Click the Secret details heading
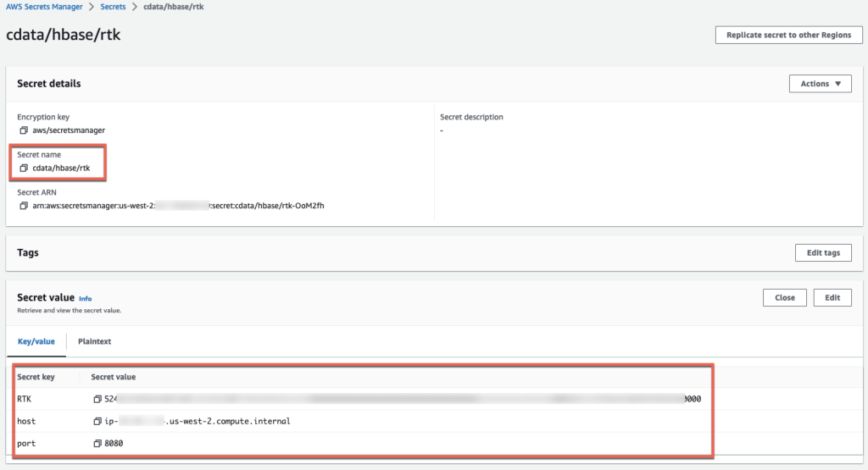 48,84
